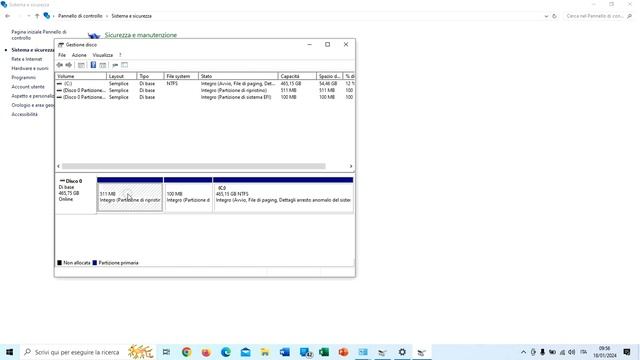Click the Gestione disco title bar icon

pyautogui.click(x=61, y=44)
